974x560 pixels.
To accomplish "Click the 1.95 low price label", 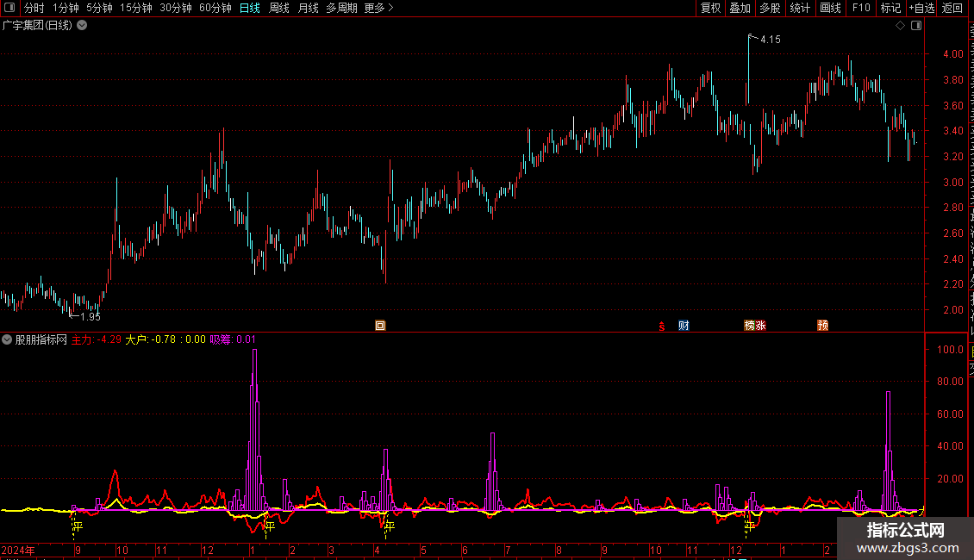I will coord(90,317).
